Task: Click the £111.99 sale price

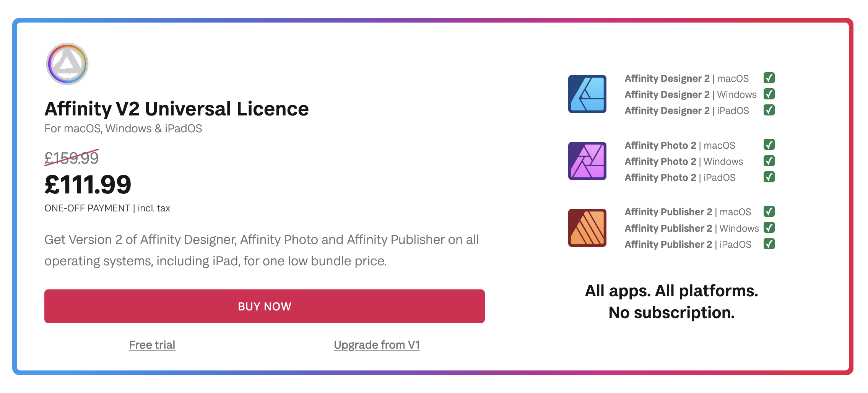Action: [x=88, y=185]
